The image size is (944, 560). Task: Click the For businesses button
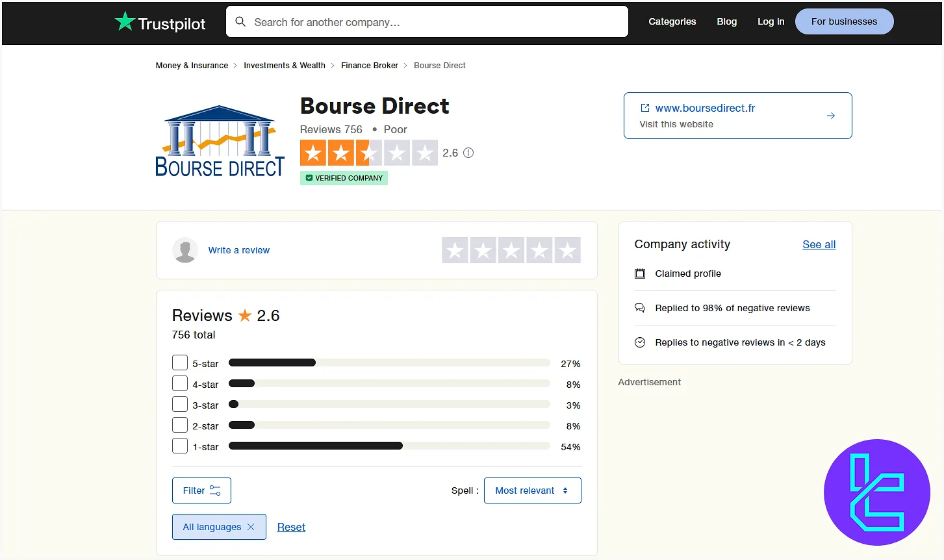point(844,21)
